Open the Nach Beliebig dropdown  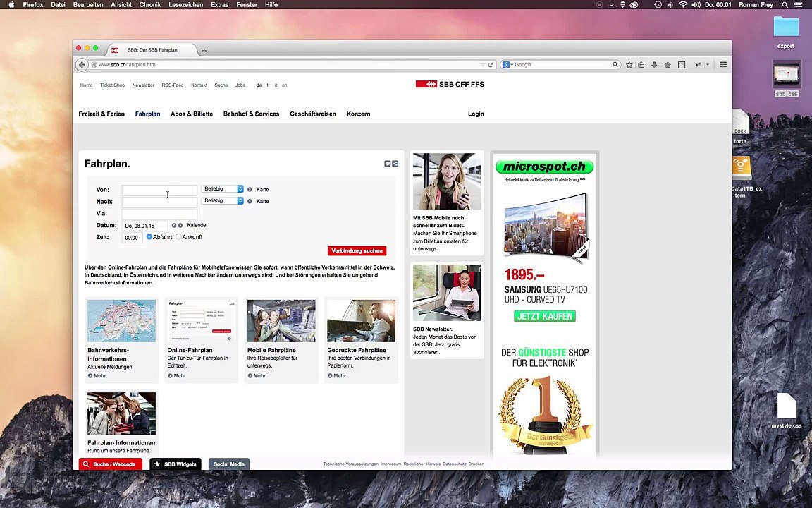(x=222, y=200)
